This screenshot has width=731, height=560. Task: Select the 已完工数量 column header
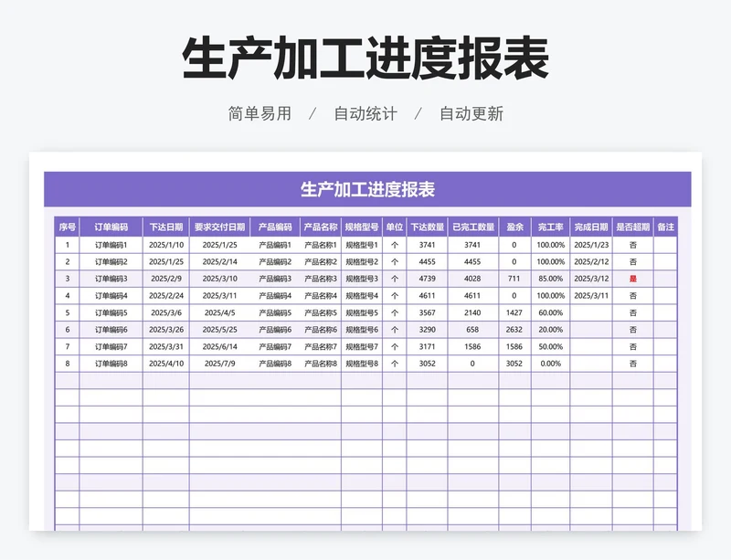(473, 227)
